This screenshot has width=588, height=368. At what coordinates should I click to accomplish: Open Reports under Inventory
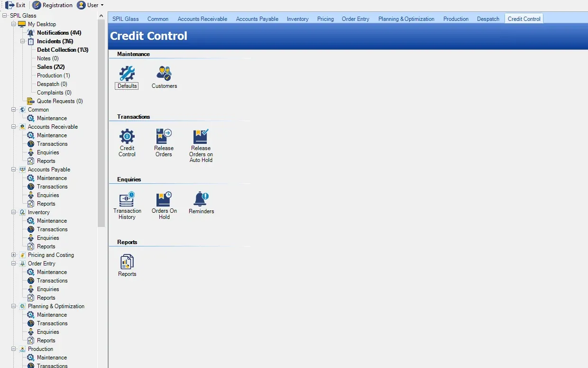[x=46, y=246]
